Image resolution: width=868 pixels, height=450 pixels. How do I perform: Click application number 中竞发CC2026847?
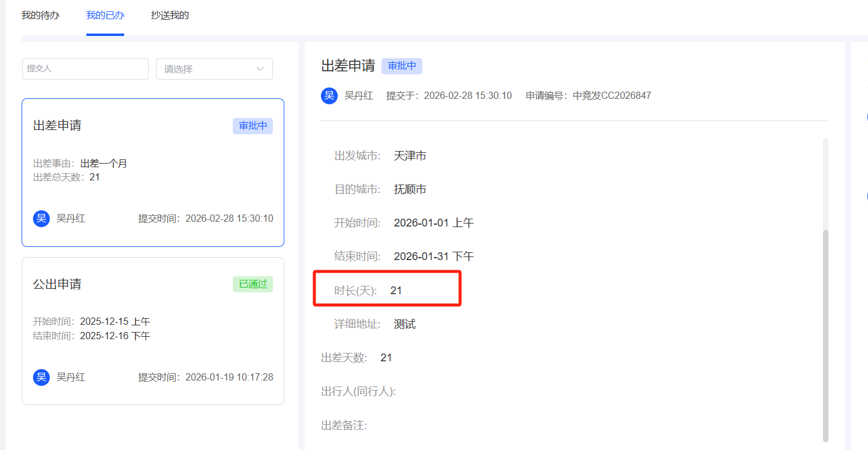tap(612, 95)
